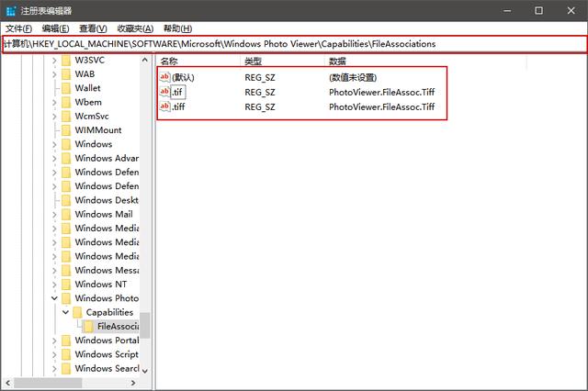Collapse the Windows Photo key

54,298
